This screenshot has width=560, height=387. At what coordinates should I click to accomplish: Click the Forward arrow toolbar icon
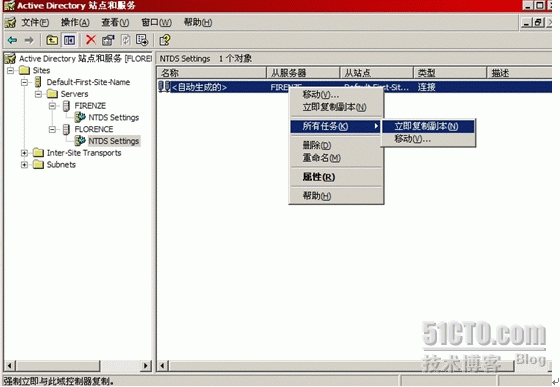[29, 40]
